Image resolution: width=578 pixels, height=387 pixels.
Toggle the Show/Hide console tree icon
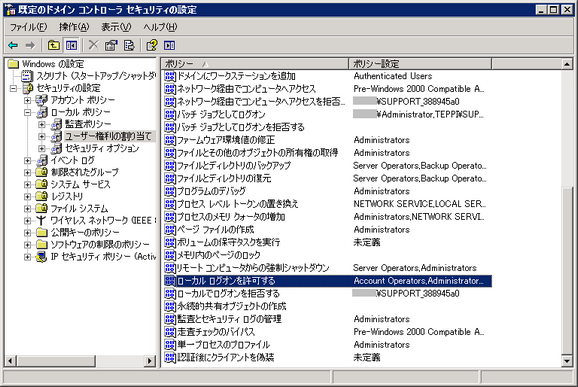coord(72,45)
